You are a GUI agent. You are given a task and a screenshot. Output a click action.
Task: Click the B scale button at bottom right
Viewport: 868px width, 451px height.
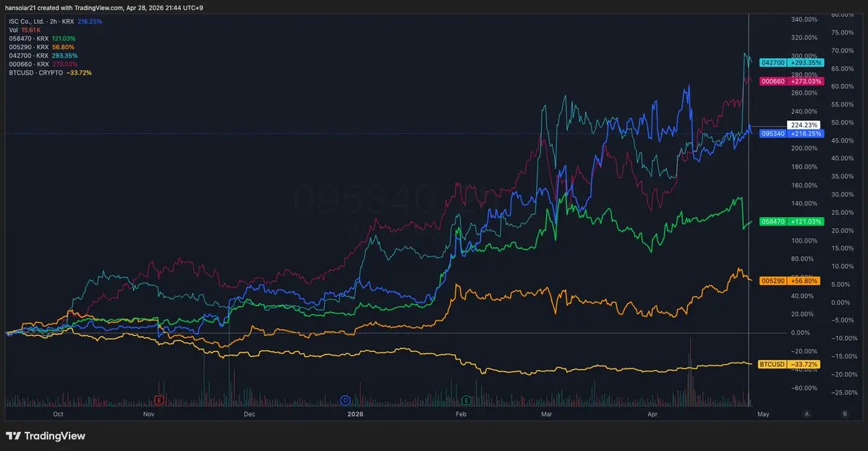[844, 413]
